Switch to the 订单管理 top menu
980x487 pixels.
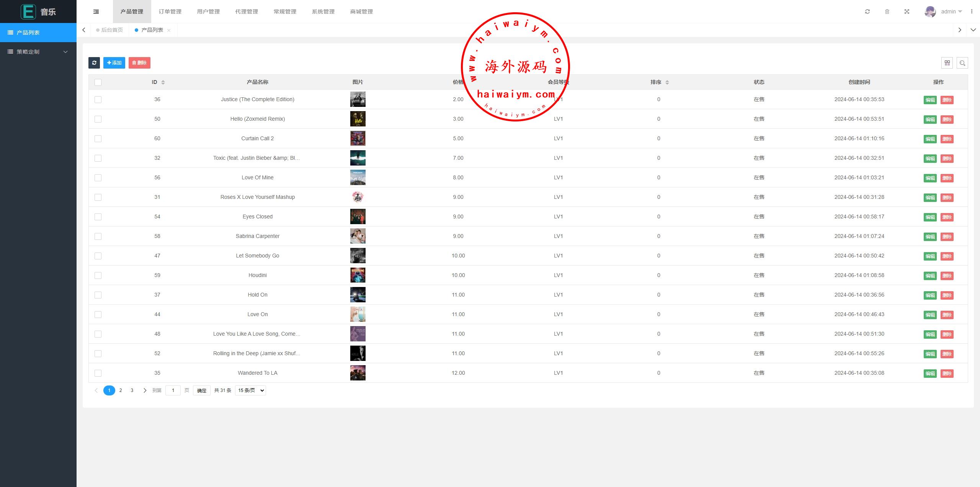(x=170, y=11)
